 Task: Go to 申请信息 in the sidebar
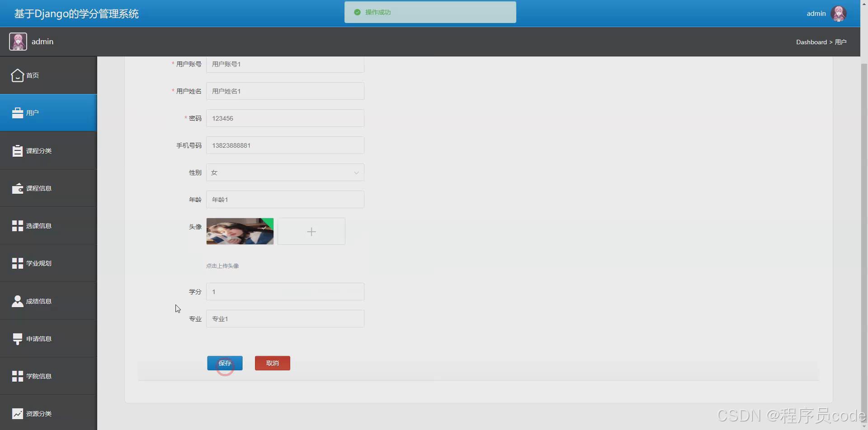point(48,339)
